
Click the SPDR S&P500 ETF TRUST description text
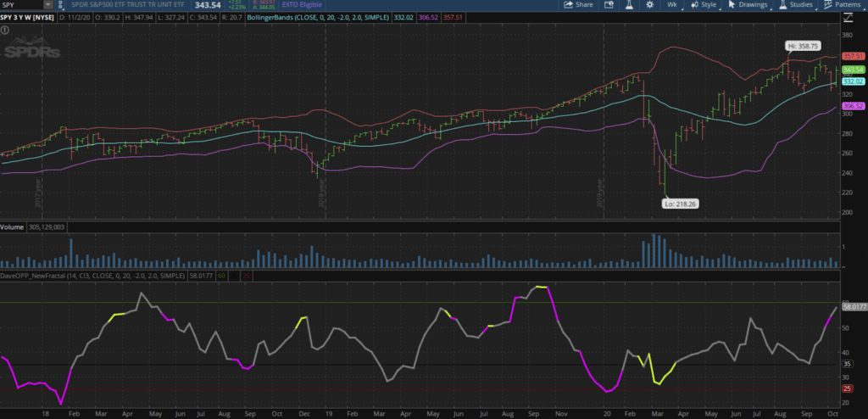pyautogui.click(x=128, y=4)
